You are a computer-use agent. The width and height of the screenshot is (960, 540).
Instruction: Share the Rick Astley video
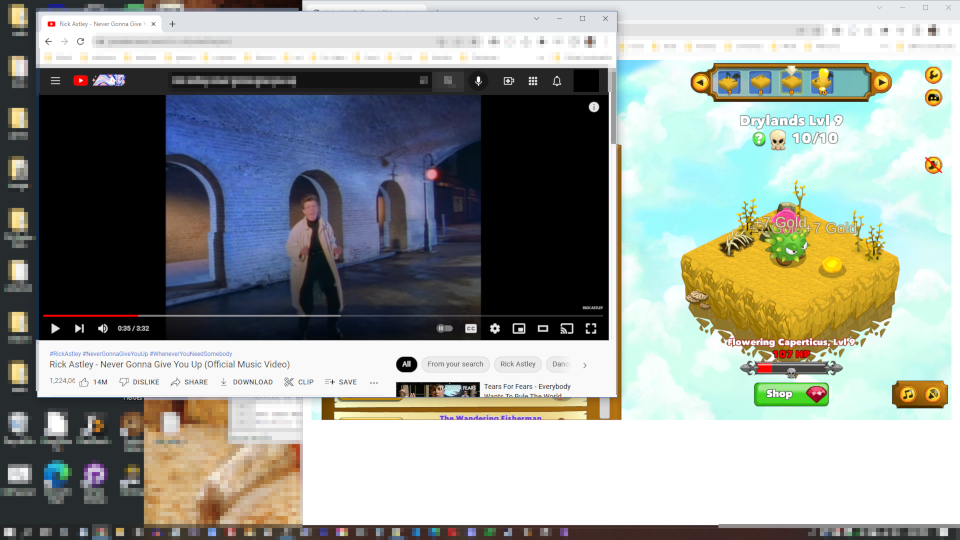point(189,382)
